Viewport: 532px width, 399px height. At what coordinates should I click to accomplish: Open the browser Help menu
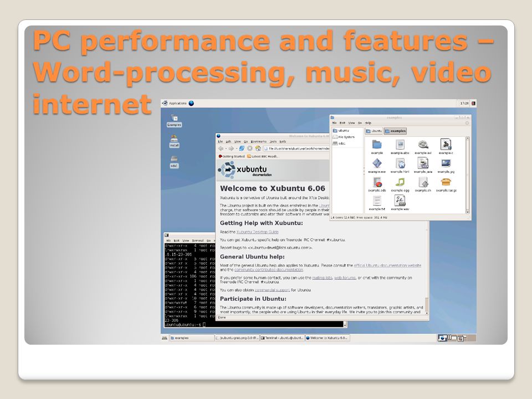point(283,141)
